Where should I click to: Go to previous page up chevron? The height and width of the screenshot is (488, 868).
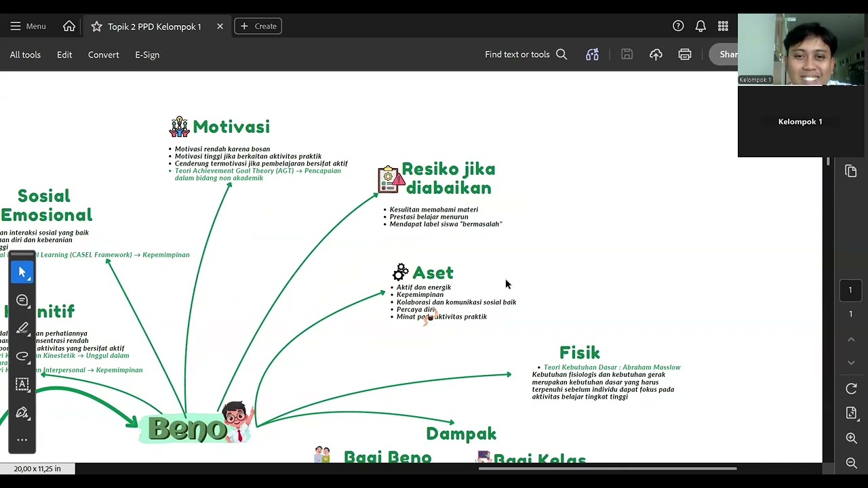(x=851, y=339)
